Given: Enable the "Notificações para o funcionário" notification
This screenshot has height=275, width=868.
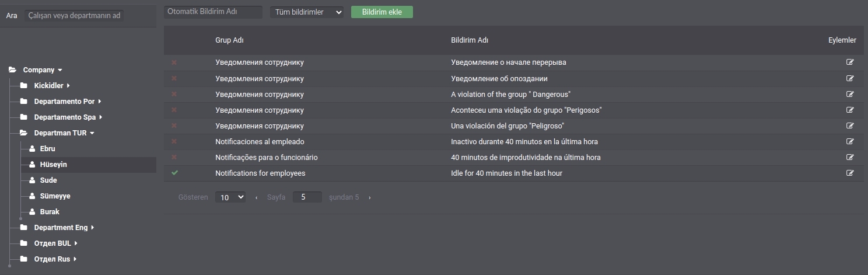Looking at the screenshot, I should coord(174,157).
